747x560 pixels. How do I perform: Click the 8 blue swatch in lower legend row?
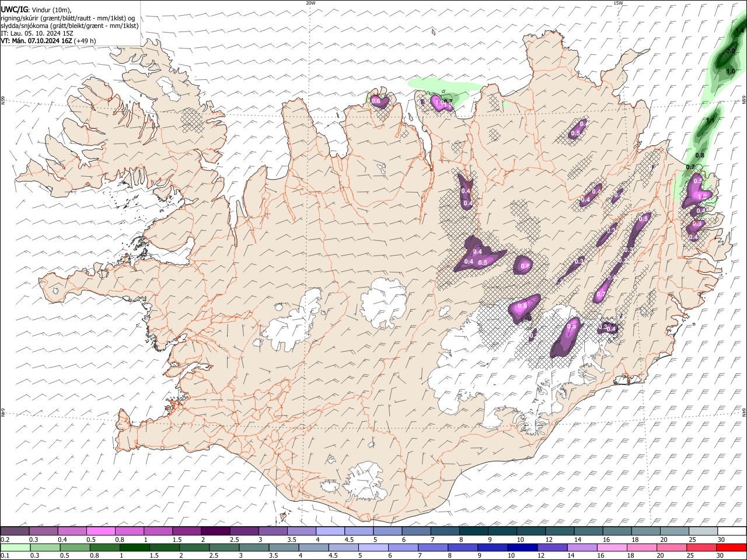462,547
